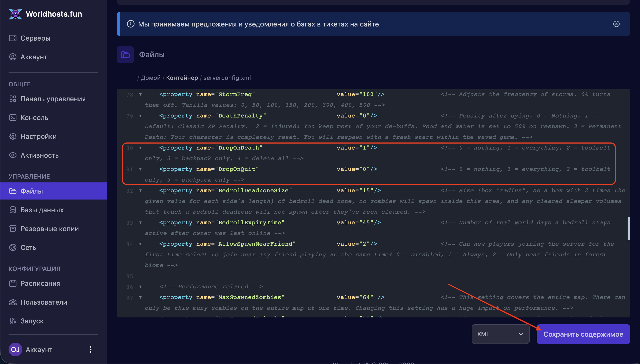The width and height of the screenshot is (640, 364).
Task: Open Настройки gear icon in sidebar
Action: [13, 136]
